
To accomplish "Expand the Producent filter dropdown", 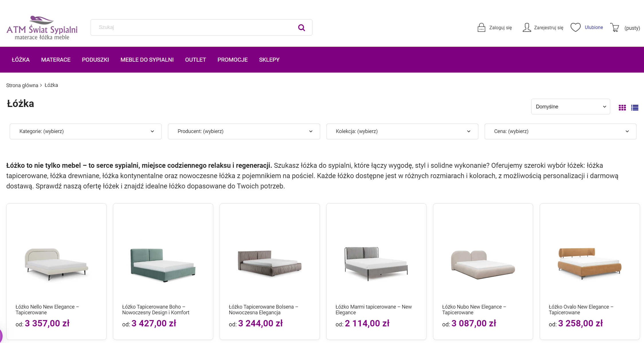I will 244,131.
